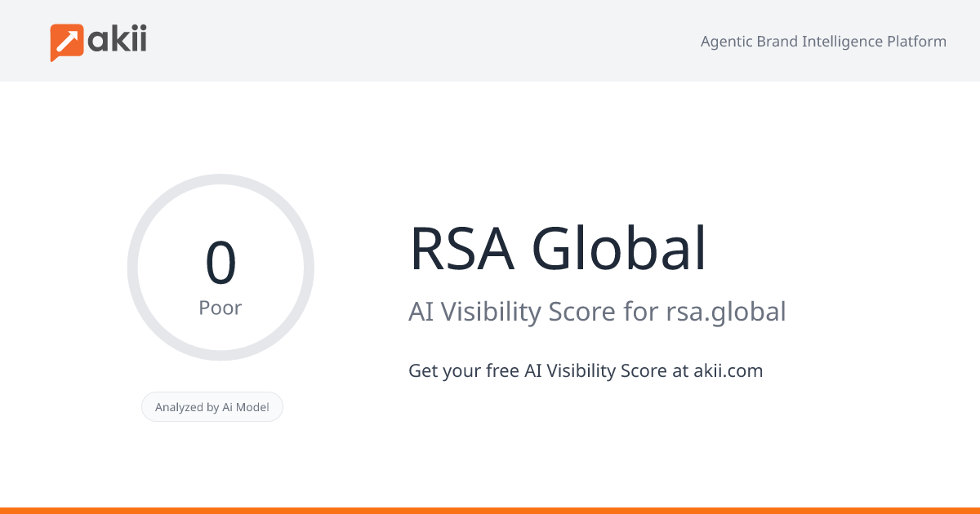Image resolution: width=980 pixels, height=514 pixels.
Task: Click the circular score gauge icon
Action: [220, 266]
